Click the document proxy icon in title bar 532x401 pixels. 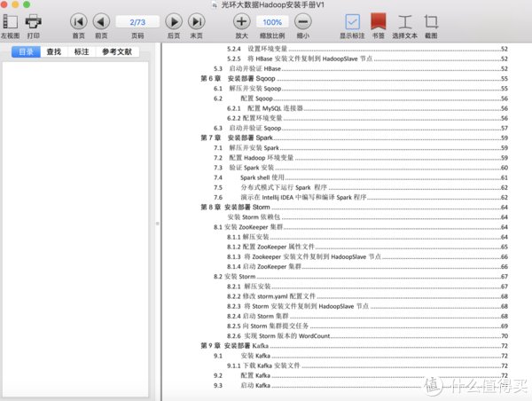[x=215, y=5]
